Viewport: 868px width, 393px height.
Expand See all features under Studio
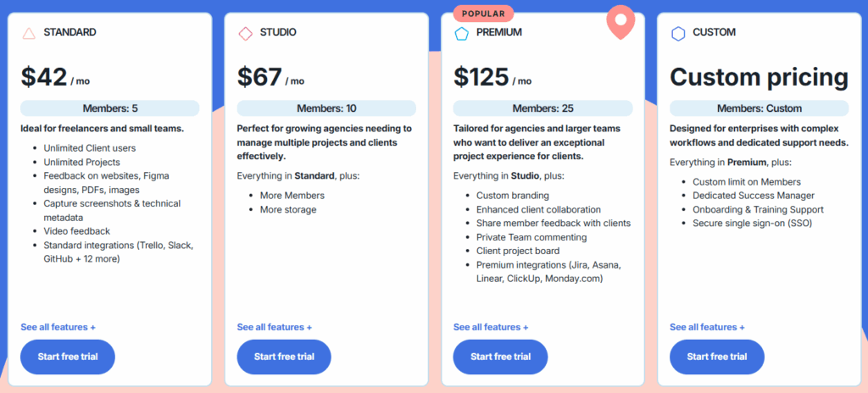pos(275,327)
